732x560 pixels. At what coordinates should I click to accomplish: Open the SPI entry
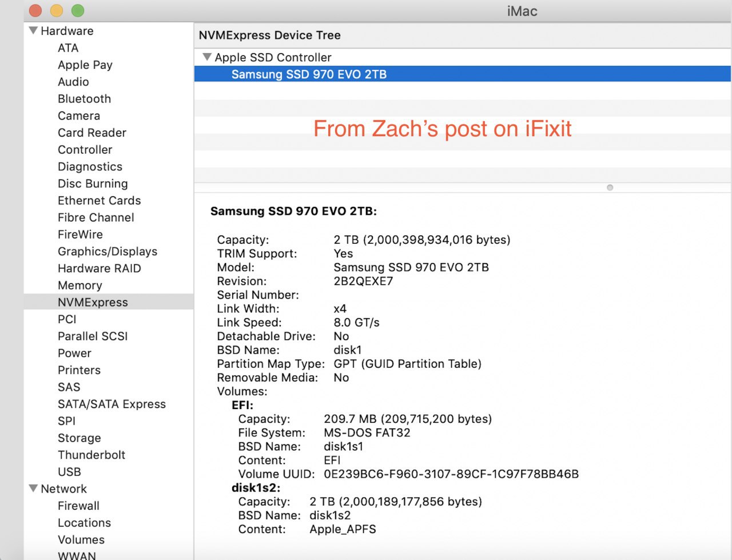click(66, 421)
